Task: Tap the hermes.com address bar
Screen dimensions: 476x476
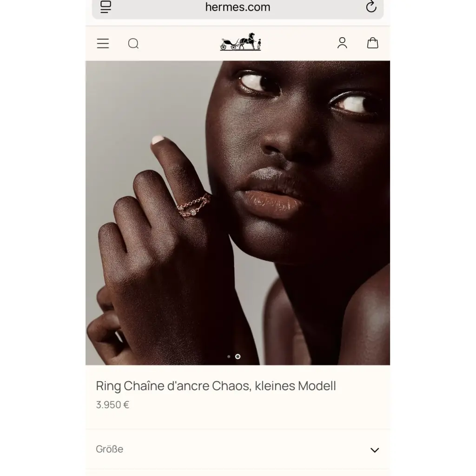Action: tap(238, 7)
